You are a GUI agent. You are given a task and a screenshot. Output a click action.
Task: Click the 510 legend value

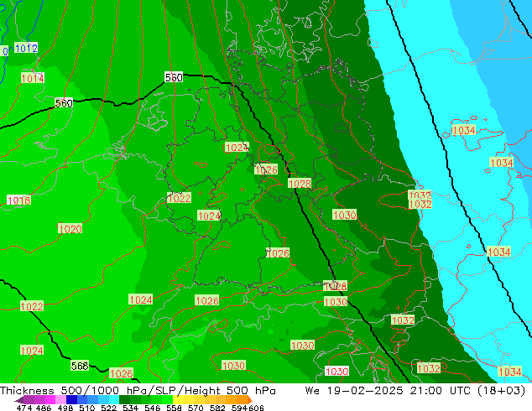(87, 408)
